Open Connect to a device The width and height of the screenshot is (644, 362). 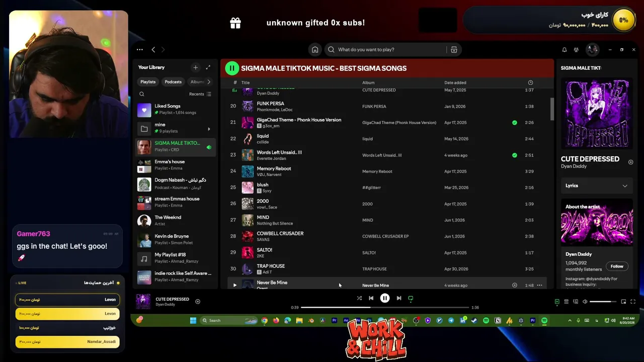point(575,302)
